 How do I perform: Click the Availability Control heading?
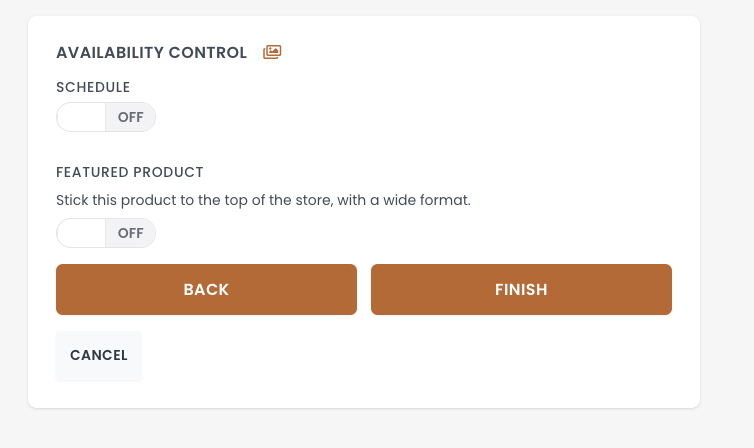pos(151,53)
